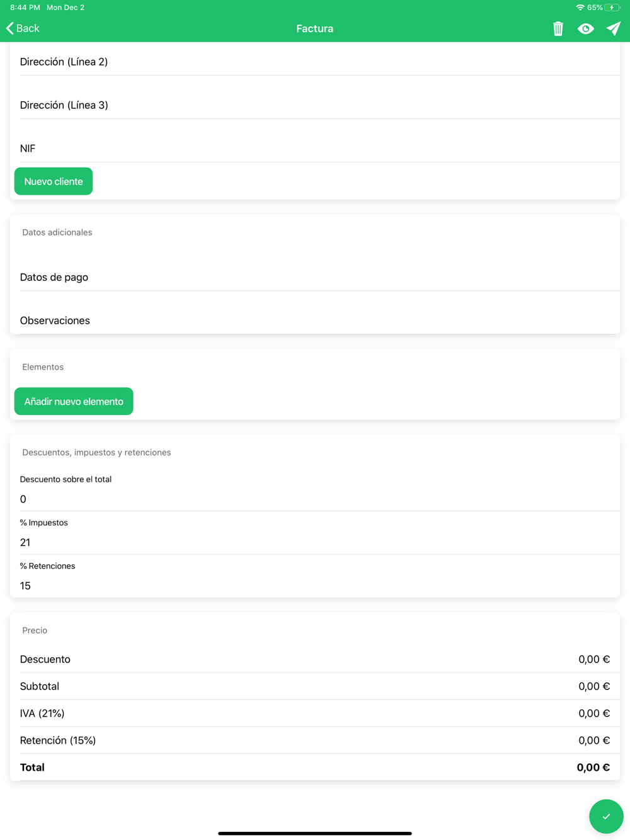Check the battery indicator in the status bar
This screenshot has width=630, height=840.
pos(612,8)
